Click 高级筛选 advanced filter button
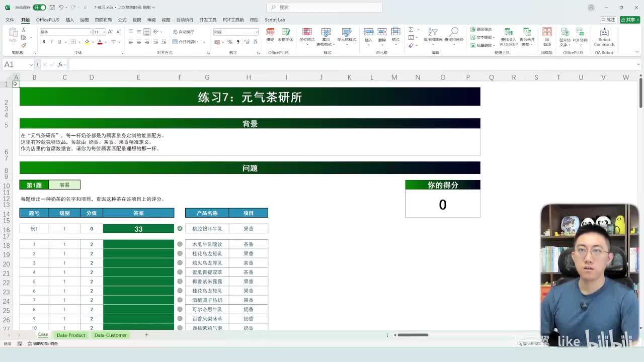Screen dimensions: 644x362 (481, 30)
